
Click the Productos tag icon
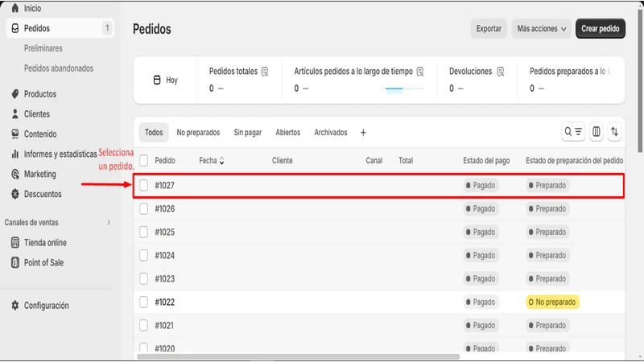[x=15, y=94]
